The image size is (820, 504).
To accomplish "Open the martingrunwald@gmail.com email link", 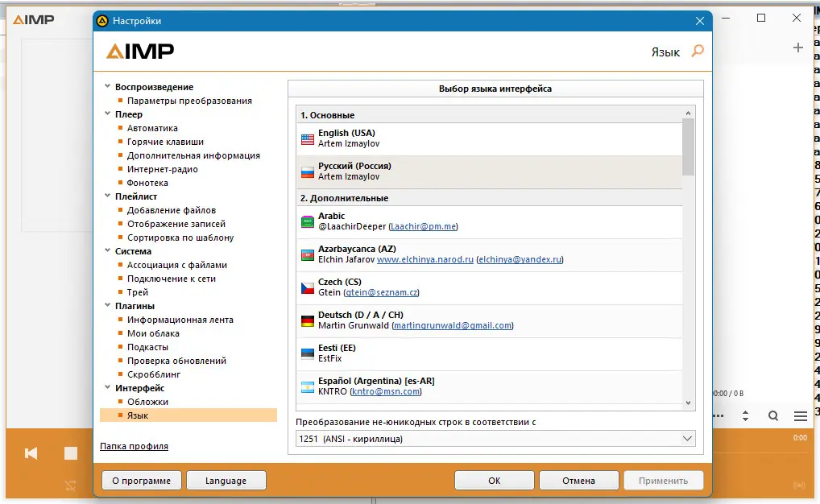I will (x=453, y=325).
